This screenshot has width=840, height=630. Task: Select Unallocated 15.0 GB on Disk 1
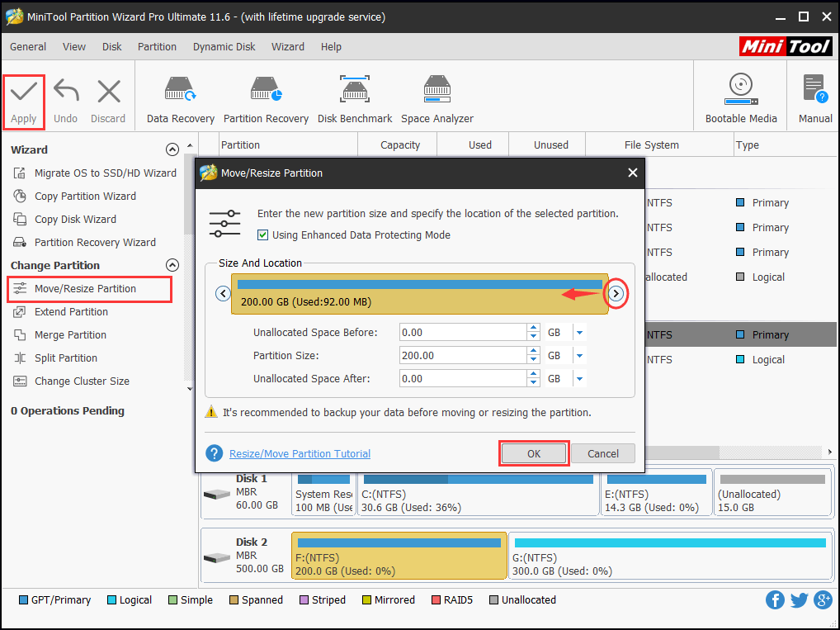point(772,491)
